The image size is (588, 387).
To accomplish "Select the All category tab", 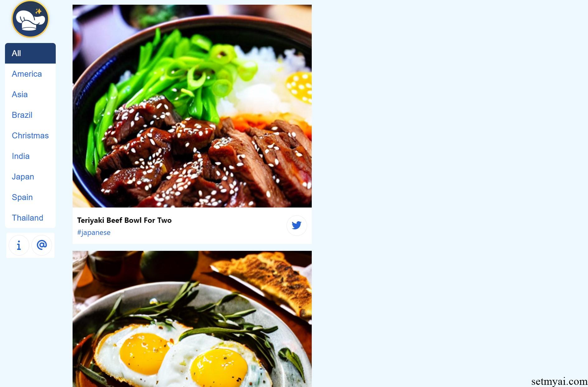I will 30,53.
